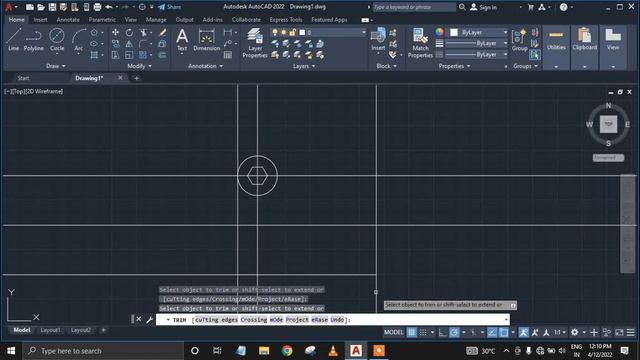
Task: Open the object color ByLayer dropdown
Action: pos(505,32)
